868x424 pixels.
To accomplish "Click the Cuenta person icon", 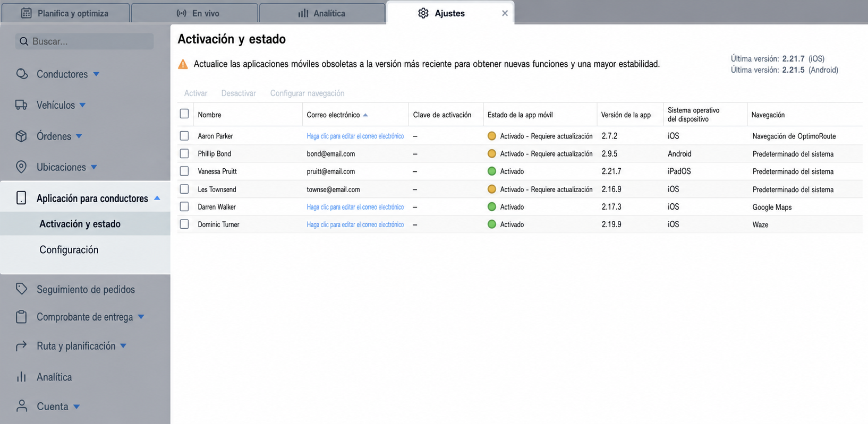I will 22,406.
